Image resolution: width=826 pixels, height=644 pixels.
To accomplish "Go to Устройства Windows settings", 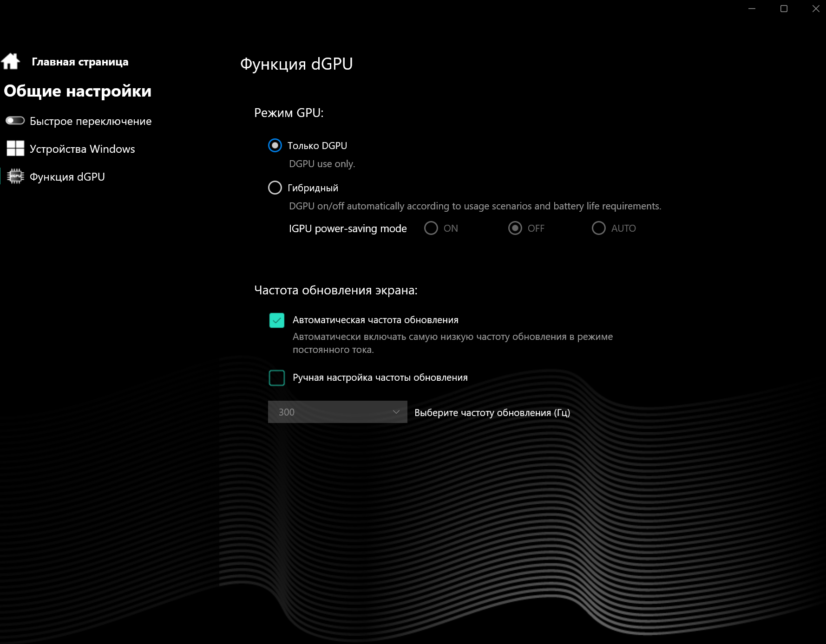I will pos(82,149).
